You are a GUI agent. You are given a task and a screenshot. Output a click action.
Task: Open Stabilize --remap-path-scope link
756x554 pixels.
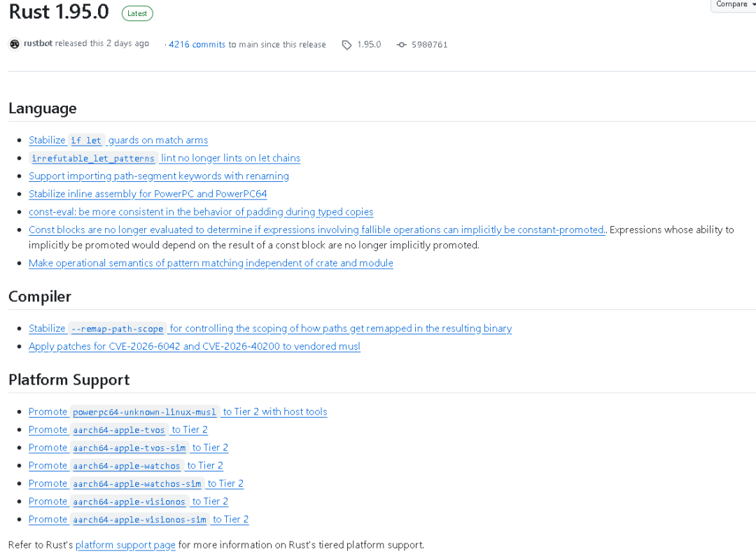click(x=270, y=329)
